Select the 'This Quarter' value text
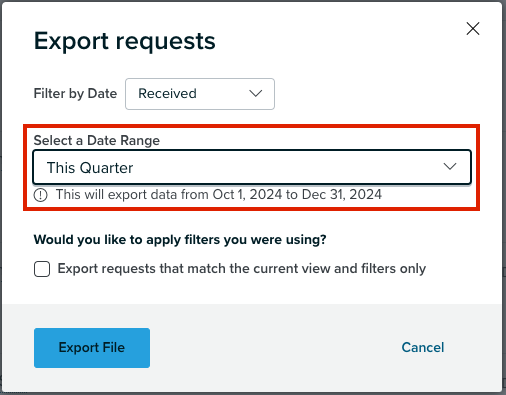The width and height of the screenshot is (506, 395). click(90, 168)
